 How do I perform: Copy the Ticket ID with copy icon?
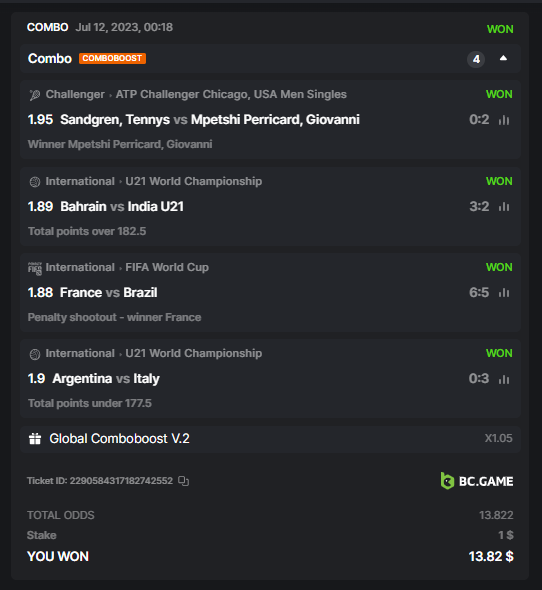point(183,481)
